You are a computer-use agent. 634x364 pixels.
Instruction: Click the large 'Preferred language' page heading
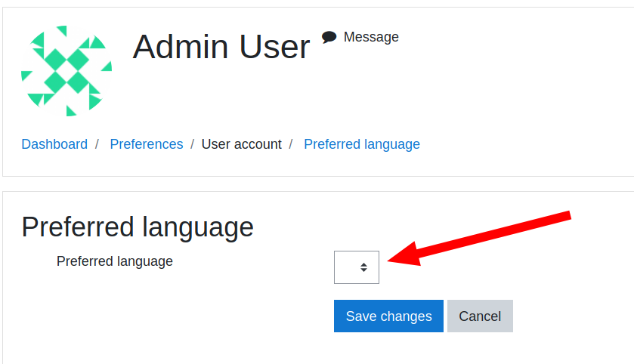[x=138, y=227]
